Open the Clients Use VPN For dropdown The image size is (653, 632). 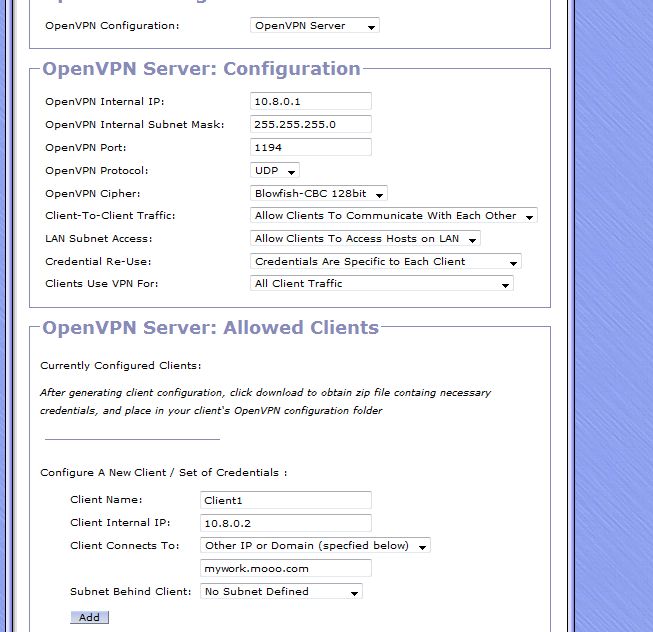coord(381,284)
